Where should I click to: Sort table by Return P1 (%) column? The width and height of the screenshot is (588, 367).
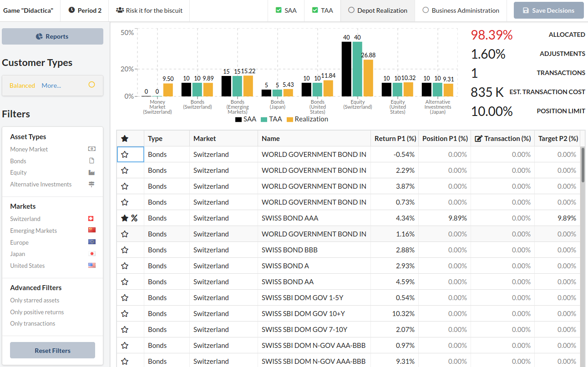coord(395,139)
